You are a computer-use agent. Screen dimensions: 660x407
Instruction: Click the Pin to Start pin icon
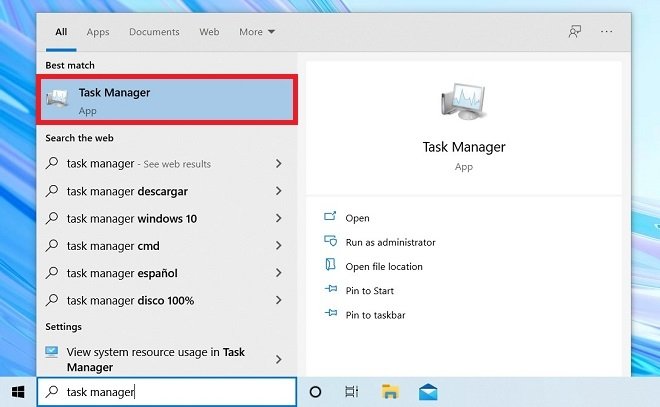click(331, 289)
